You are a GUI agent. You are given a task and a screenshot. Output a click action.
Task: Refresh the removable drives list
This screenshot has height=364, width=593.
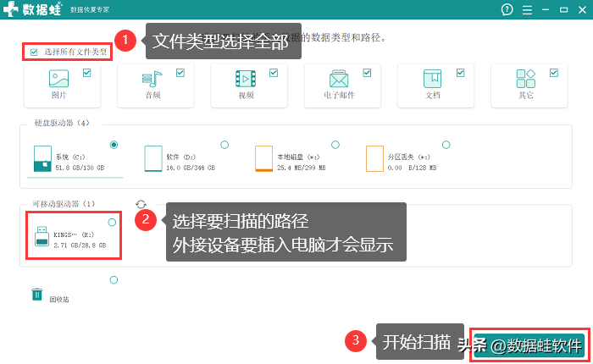141,204
